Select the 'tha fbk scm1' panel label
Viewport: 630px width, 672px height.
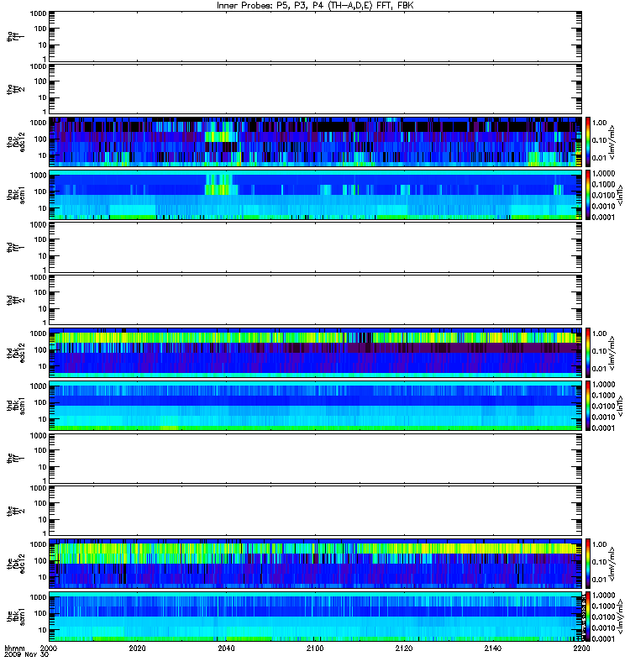(15, 195)
